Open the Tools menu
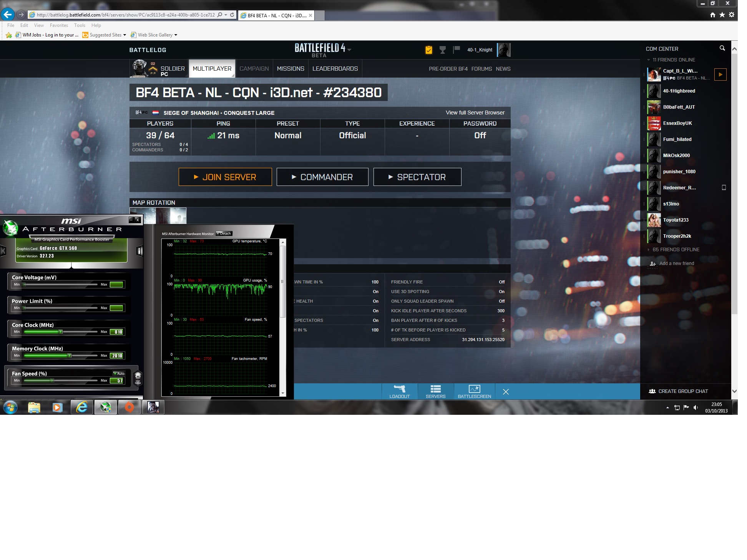This screenshot has height=560, width=747. (x=80, y=25)
